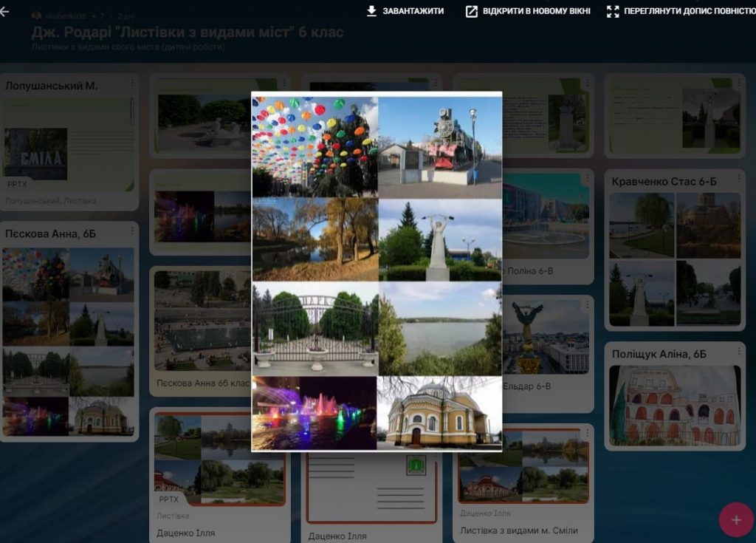Select white statue monument photo in lightbox
Image resolution: width=756 pixels, height=543 pixels.
pyautogui.click(x=440, y=239)
